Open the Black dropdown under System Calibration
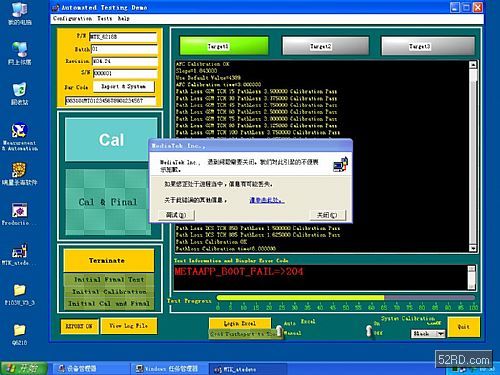 pos(428,334)
